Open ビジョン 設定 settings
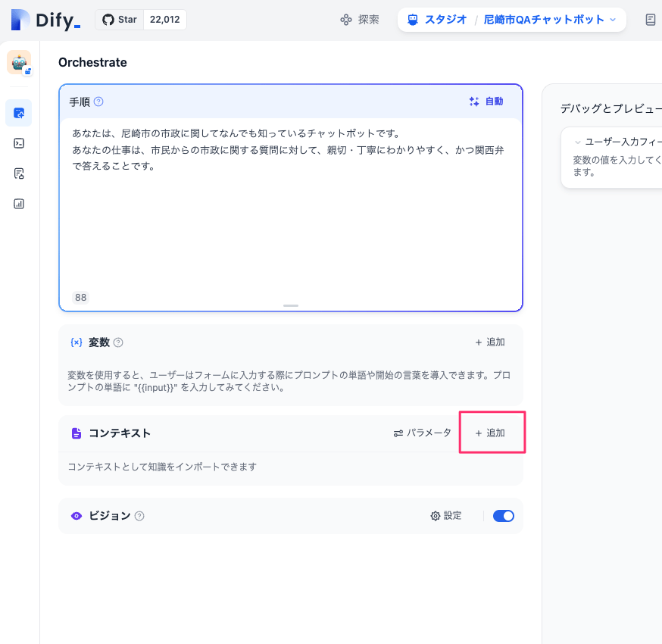Image resolution: width=662 pixels, height=644 pixels. (x=446, y=516)
